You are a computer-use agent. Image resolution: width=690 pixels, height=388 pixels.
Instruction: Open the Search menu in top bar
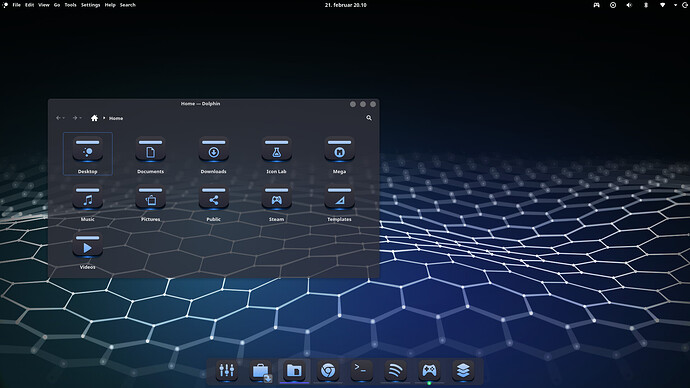point(128,5)
